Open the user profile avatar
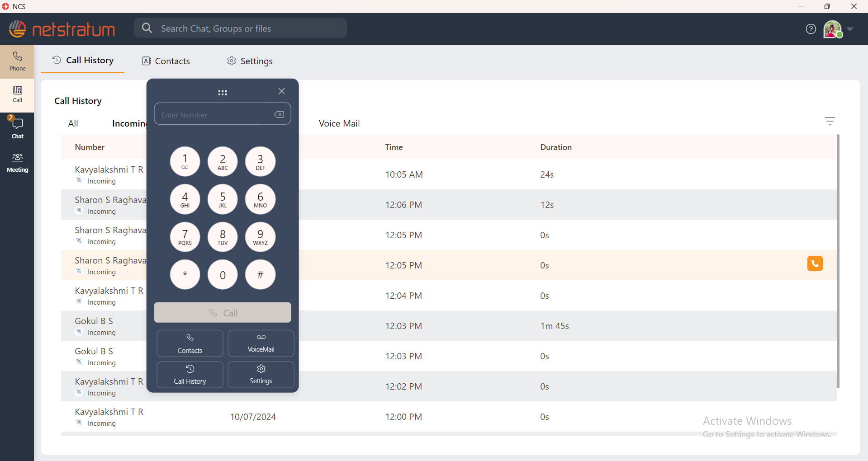Viewport: 868px width, 461px height. (832, 29)
